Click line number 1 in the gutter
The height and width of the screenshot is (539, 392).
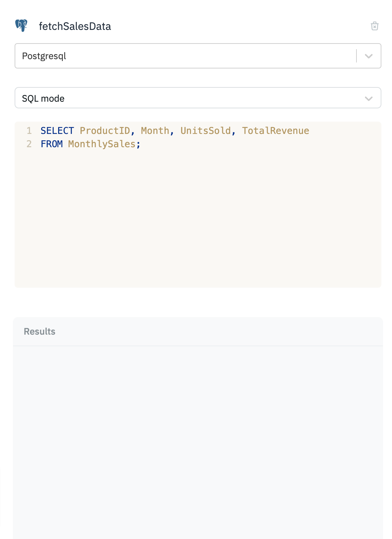[x=29, y=131]
